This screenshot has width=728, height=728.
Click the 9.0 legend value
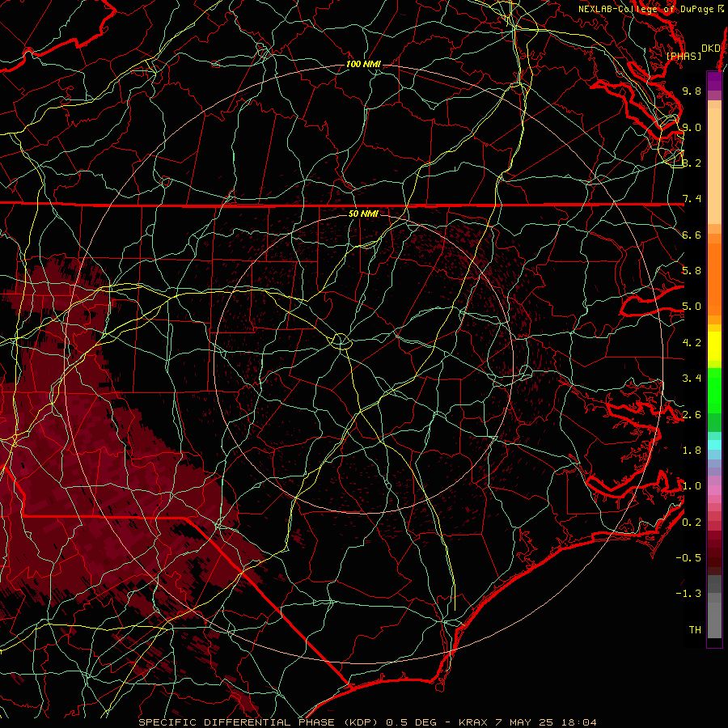point(692,127)
